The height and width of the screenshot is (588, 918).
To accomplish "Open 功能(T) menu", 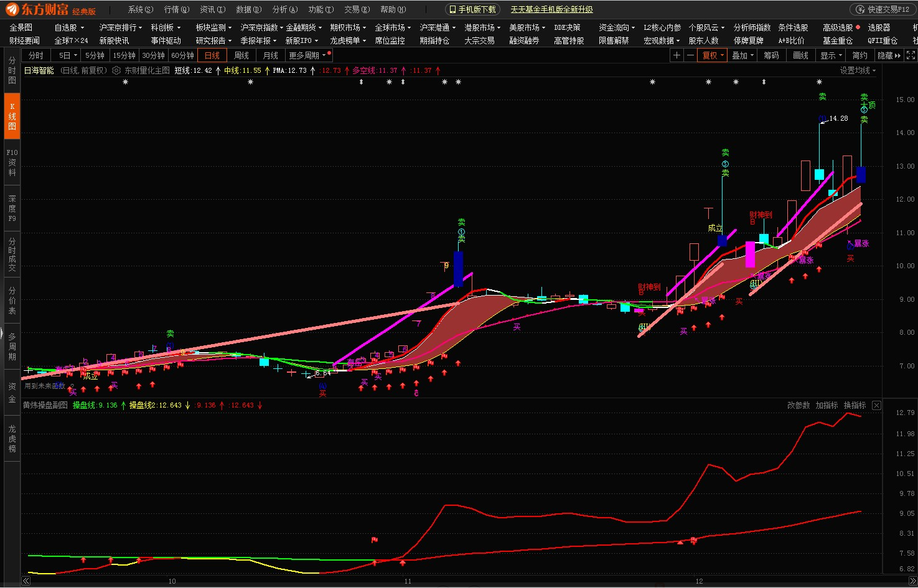I will click(x=321, y=9).
